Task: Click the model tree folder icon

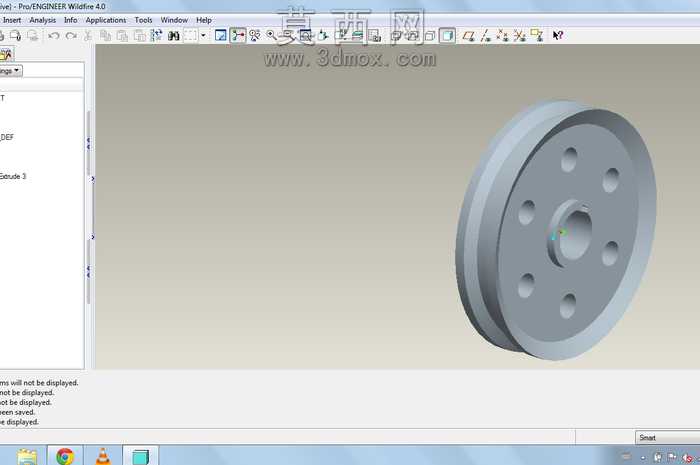Action: pos(6,54)
